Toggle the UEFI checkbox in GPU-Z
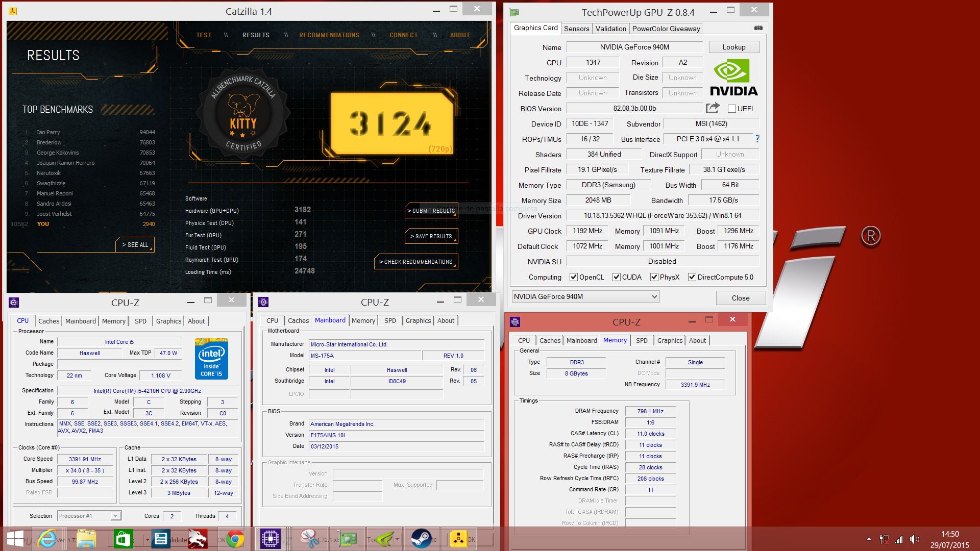The image size is (980, 551). coord(732,109)
